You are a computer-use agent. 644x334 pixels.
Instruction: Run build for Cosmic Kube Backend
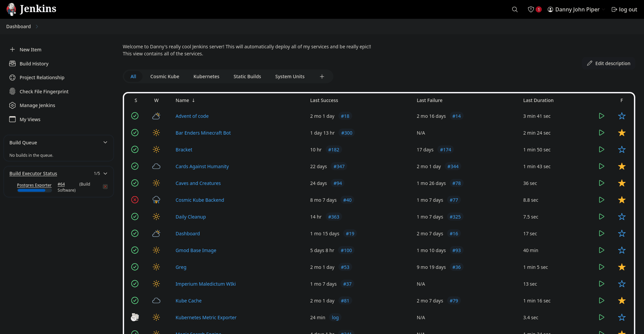point(601,200)
